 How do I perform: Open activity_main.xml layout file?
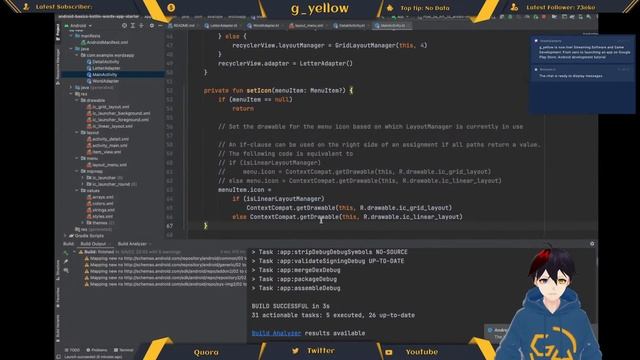coord(107,146)
